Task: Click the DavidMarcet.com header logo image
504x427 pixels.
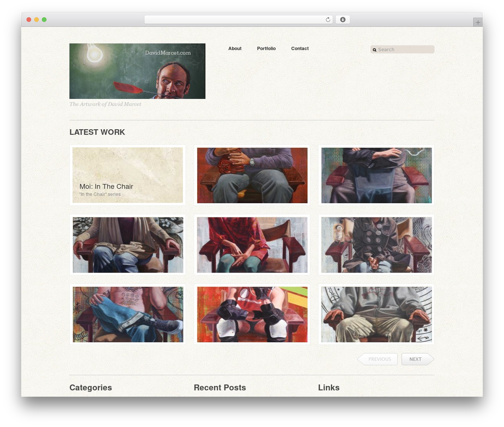Action: [x=137, y=71]
